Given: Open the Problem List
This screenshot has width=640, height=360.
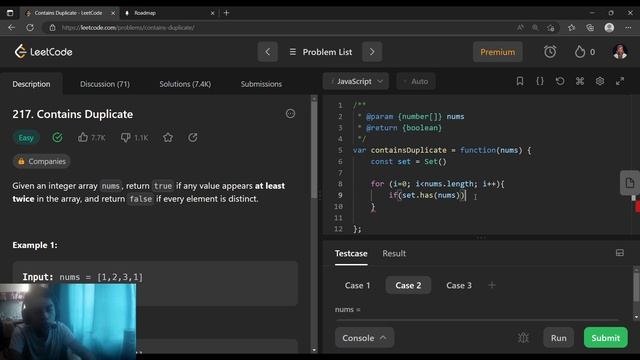Looking at the screenshot, I should pos(320,52).
